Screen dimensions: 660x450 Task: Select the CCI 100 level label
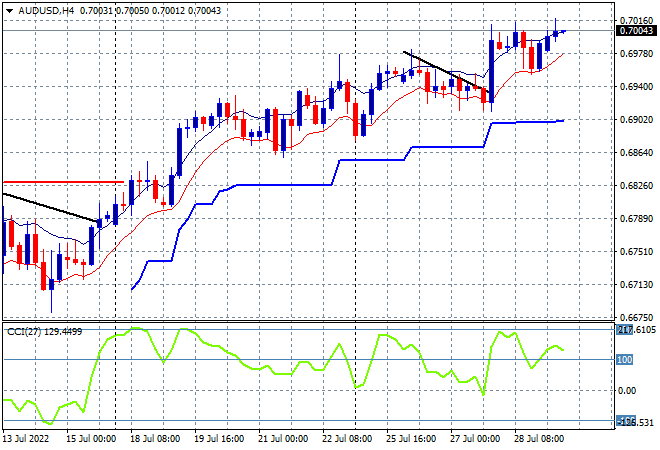click(x=625, y=359)
